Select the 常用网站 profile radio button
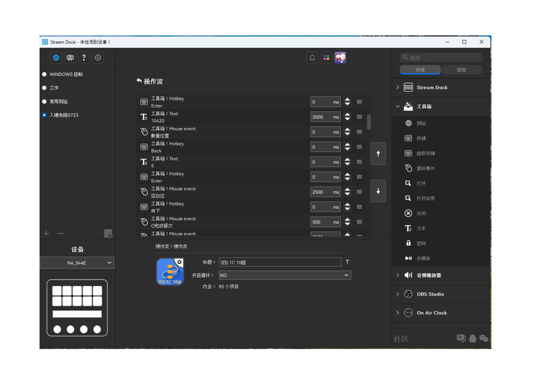This screenshot has width=555, height=392. 44,101
